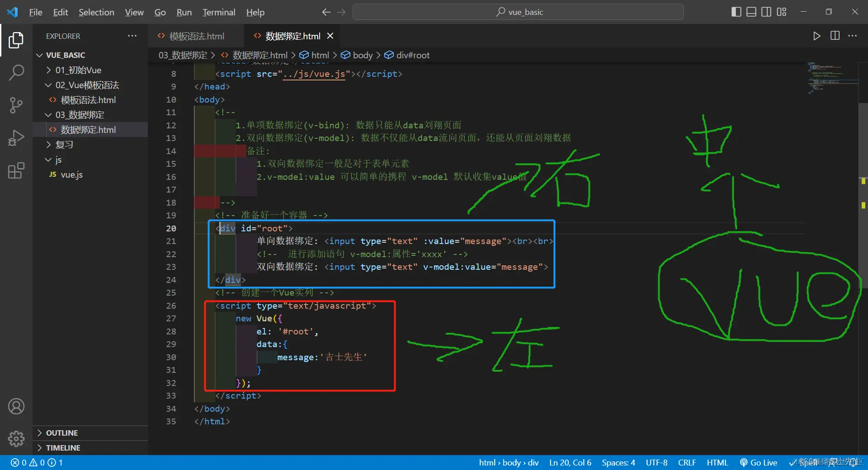This screenshot has width=868, height=470.
Task: Click the vue_basic command center search box
Action: 518,12
